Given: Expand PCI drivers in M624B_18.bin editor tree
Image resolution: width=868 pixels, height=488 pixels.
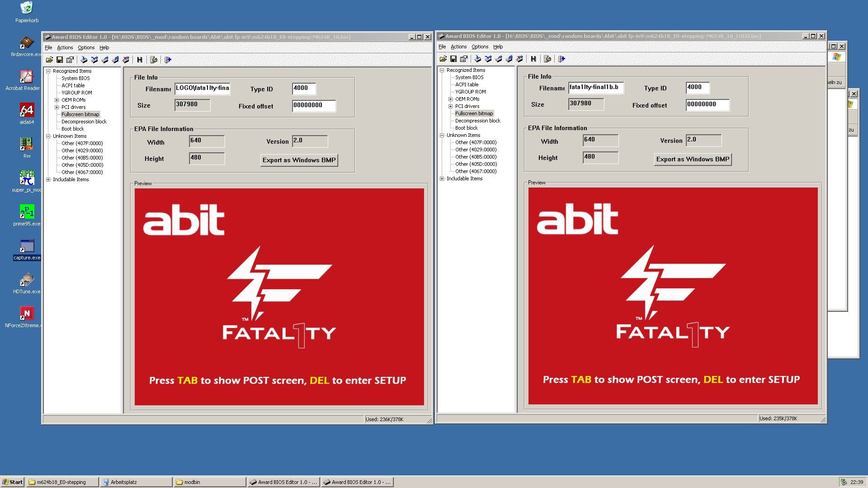Looking at the screenshot, I should tap(57, 107).
